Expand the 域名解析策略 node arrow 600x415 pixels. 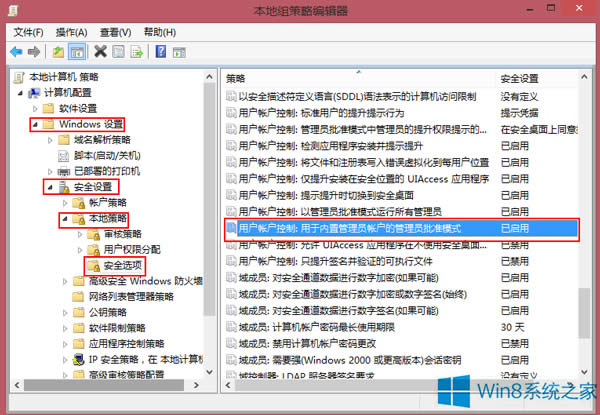pos(50,140)
